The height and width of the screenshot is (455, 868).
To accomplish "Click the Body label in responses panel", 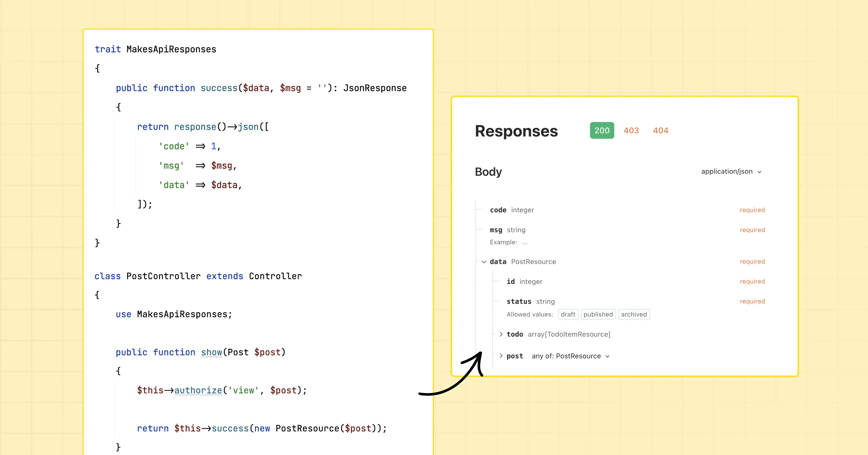I will (489, 172).
